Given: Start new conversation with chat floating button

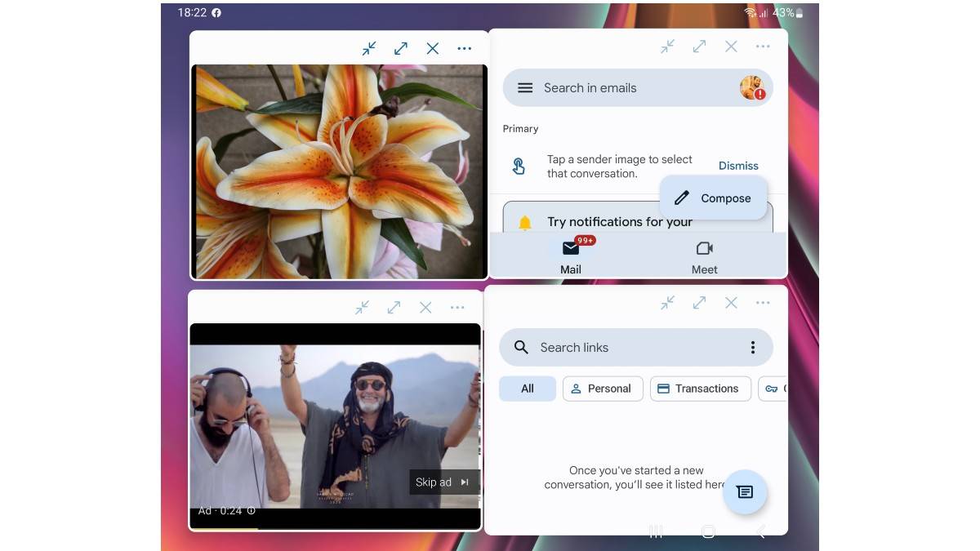Looking at the screenshot, I should [x=744, y=491].
